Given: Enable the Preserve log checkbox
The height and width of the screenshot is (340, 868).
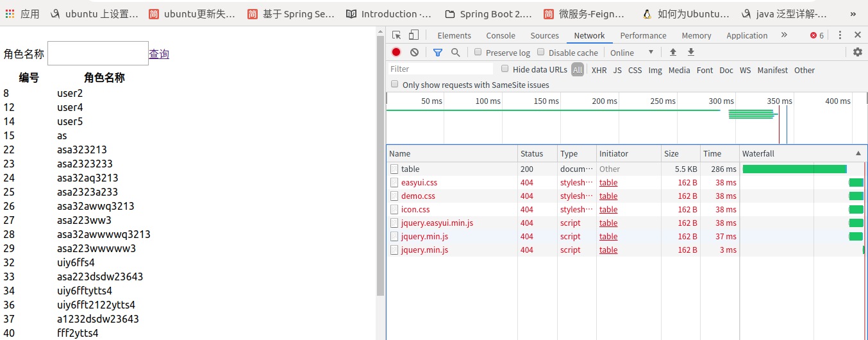Looking at the screenshot, I should (x=478, y=53).
